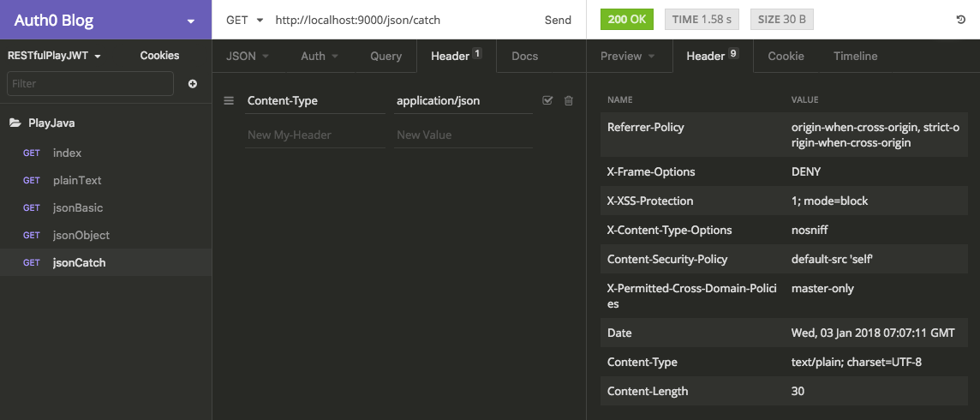Open the Cookie response tab
The height and width of the screenshot is (420, 980).
click(786, 56)
